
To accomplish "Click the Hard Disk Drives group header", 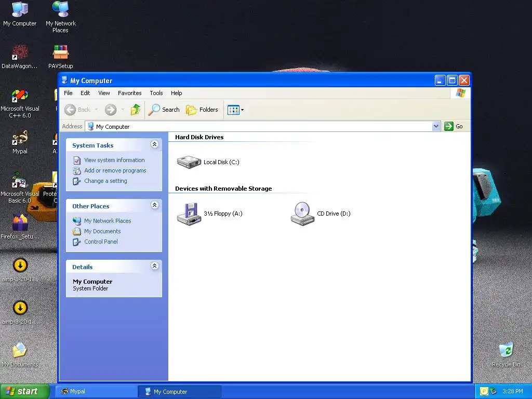I will [199, 137].
